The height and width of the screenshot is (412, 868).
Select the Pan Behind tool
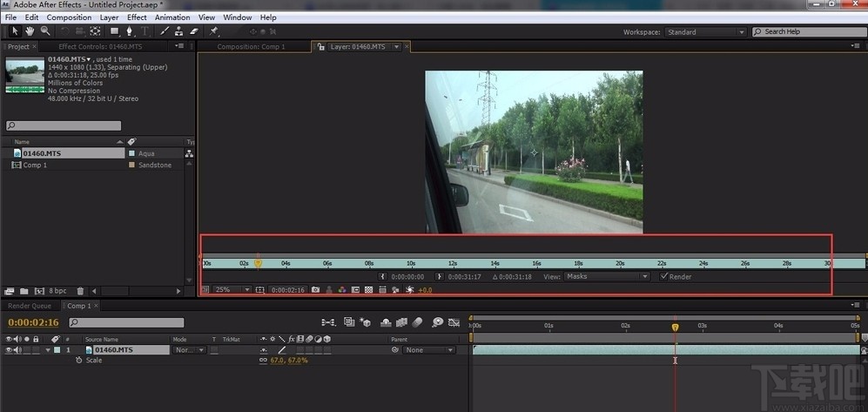pos(96,31)
